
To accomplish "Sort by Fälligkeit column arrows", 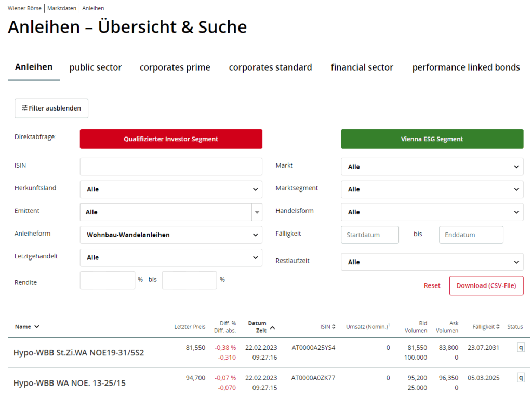I will [x=498, y=327].
